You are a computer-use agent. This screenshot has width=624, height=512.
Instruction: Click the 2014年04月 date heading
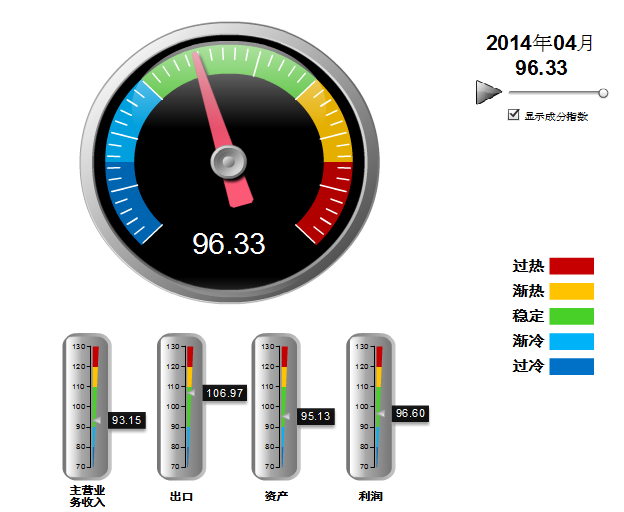point(539,43)
